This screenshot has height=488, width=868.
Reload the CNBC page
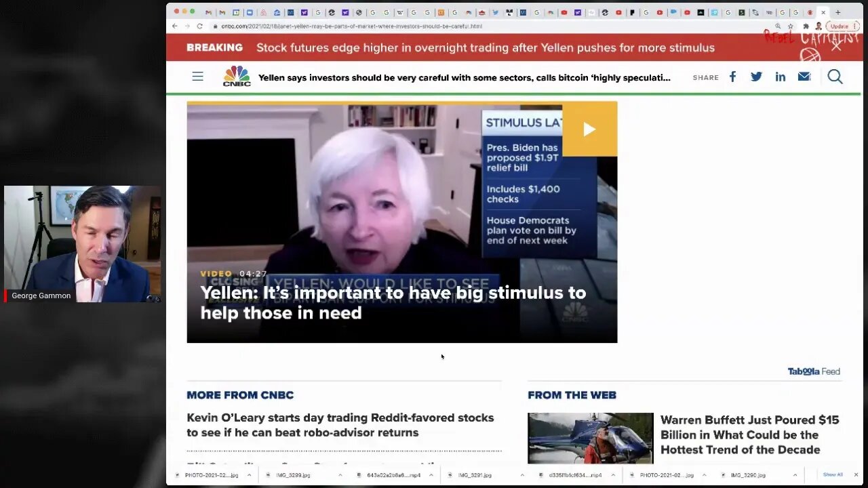[x=199, y=26]
